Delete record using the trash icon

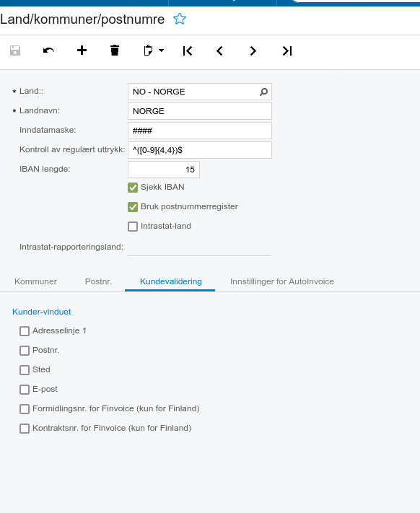point(115,51)
